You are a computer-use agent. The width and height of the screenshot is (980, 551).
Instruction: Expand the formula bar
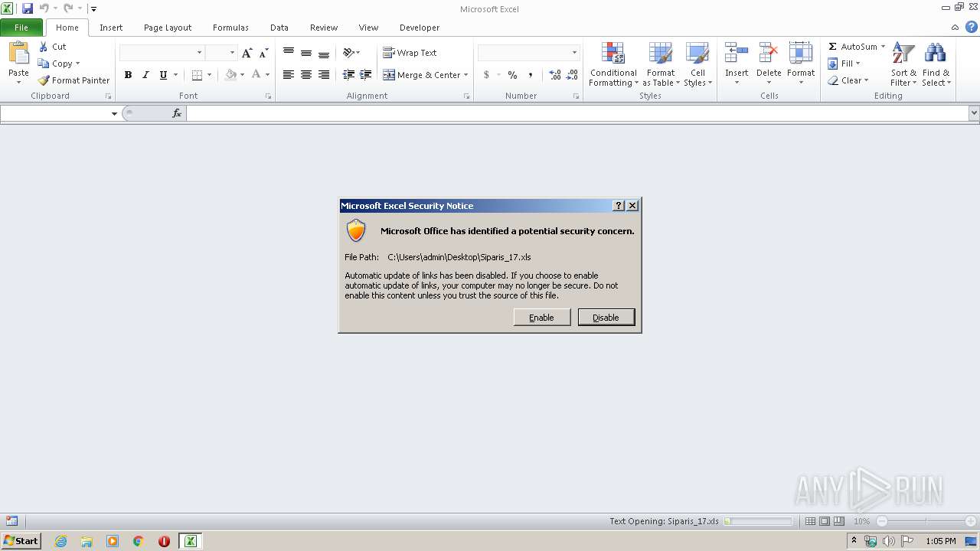pyautogui.click(x=974, y=113)
